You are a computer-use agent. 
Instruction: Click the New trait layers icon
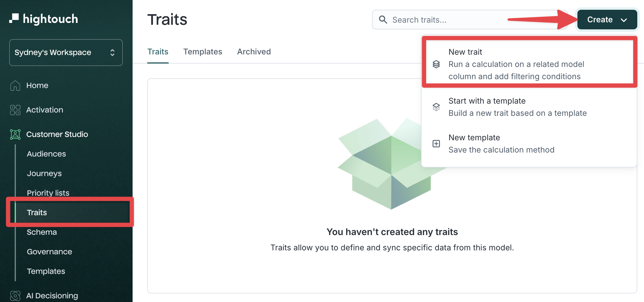click(436, 64)
